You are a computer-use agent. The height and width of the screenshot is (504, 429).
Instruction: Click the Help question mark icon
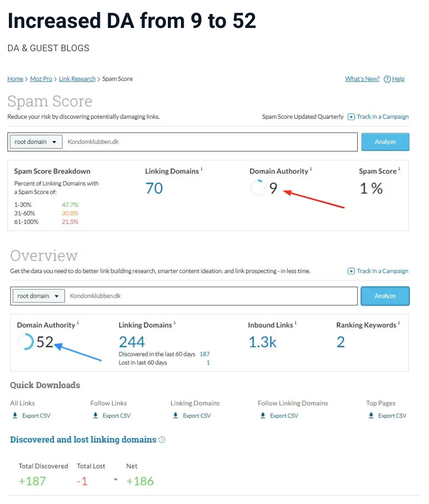tap(387, 79)
